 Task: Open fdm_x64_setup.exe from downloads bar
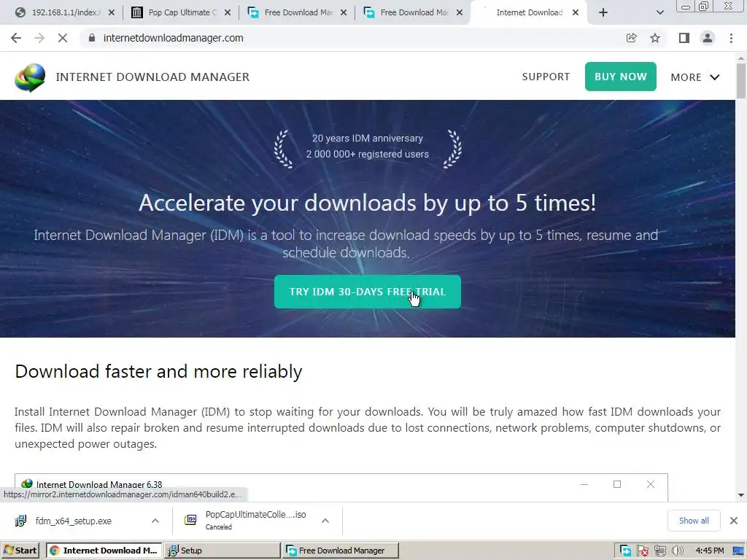click(74, 521)
